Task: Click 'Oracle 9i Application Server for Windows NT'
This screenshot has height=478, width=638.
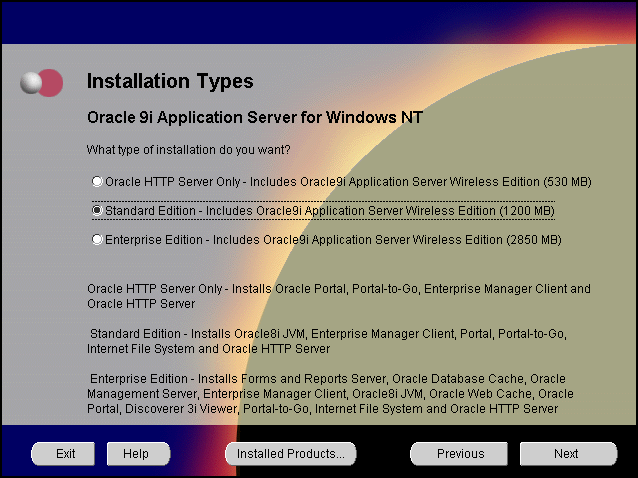Action: click(255, 117)
